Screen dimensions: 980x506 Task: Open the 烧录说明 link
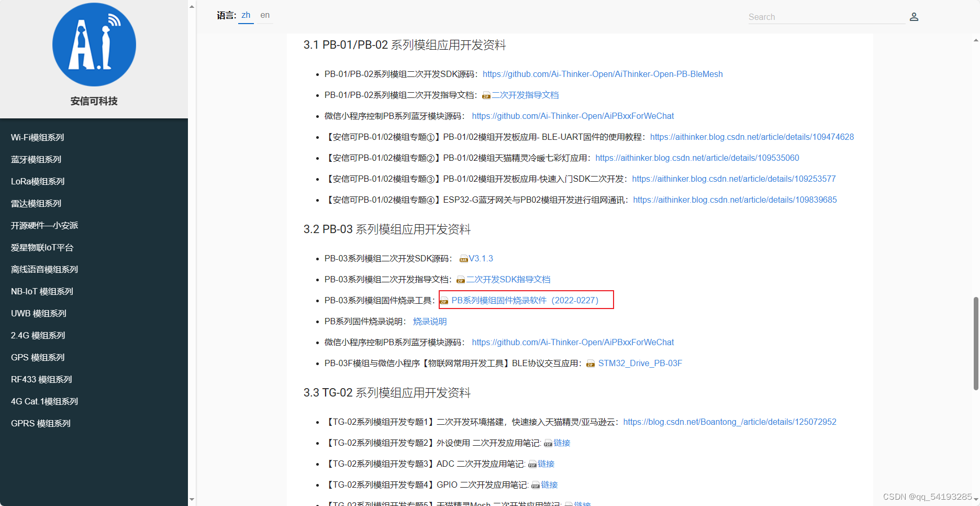[x=429, y=321]
